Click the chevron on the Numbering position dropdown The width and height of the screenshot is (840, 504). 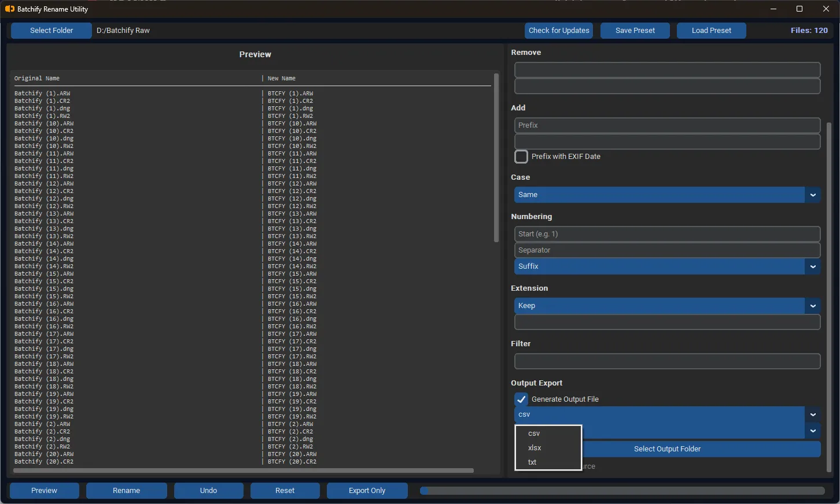click(x=812, y=266)
